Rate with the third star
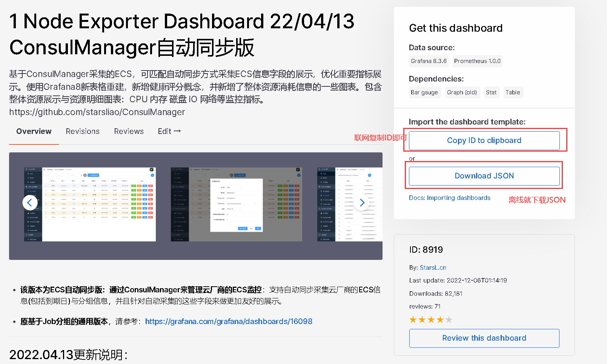607x364 pixels. [431, 320]
